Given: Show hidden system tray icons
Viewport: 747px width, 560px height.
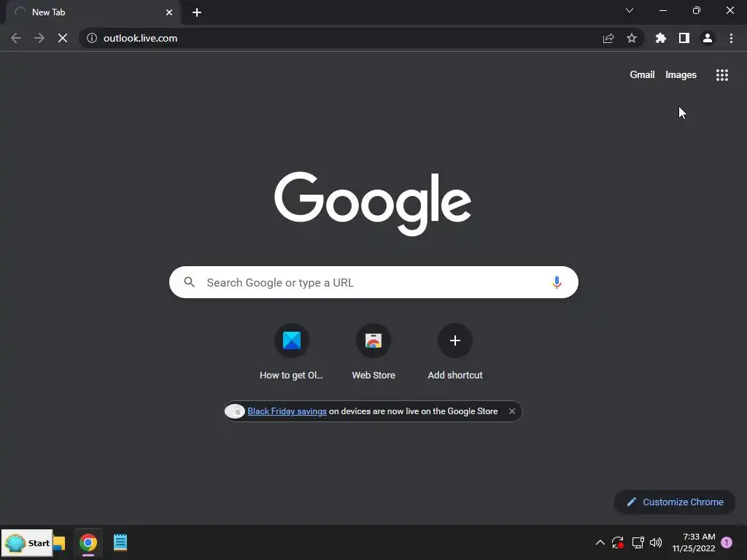Looking at the screenshot, I should pyautogui.click(x=600, y=542).
